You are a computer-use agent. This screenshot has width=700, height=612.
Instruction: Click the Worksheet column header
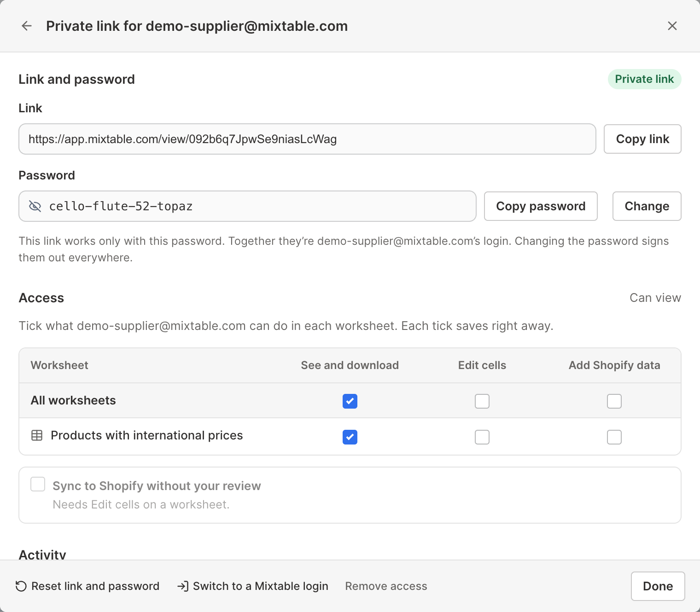pyautogui.click(x=59, y=365)
